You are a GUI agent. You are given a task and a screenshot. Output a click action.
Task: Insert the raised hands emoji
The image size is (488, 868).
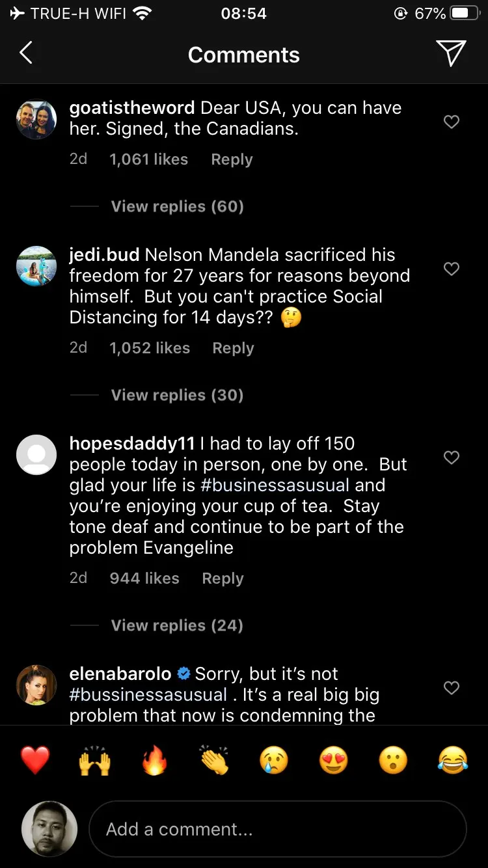pos(94,760)
